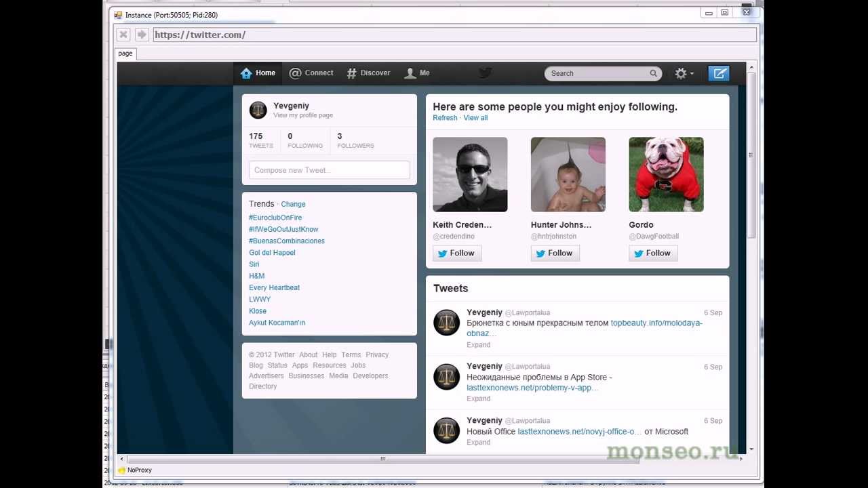
Task: Open the 'Every Heartbeat' trend
Action: [275, 287]
